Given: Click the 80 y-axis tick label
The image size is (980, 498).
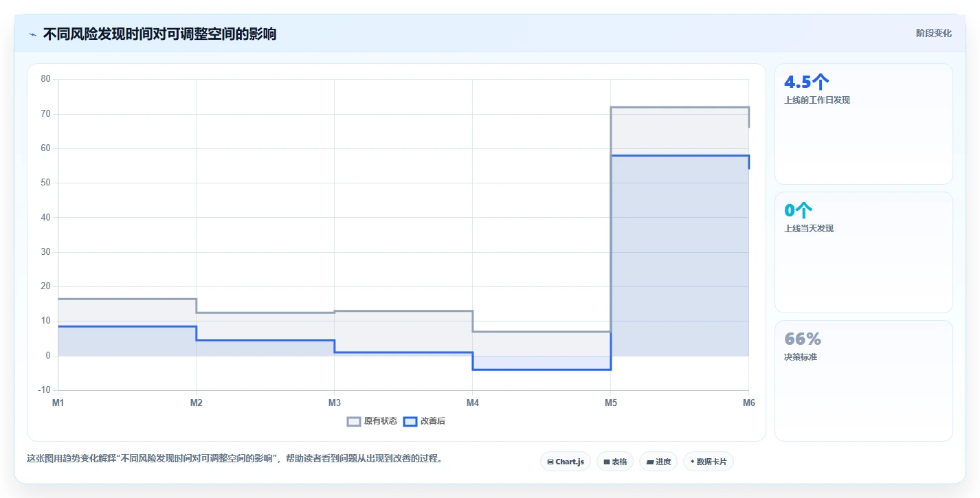Looking at the screenshot, I should click(46, 79).
